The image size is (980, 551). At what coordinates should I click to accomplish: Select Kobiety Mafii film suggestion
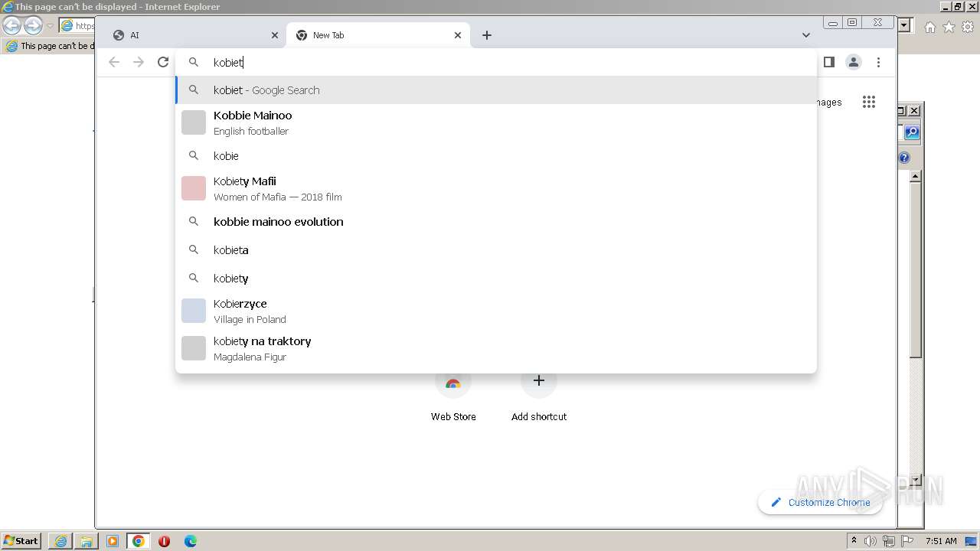pyautogui.click(x=496, y=188)
